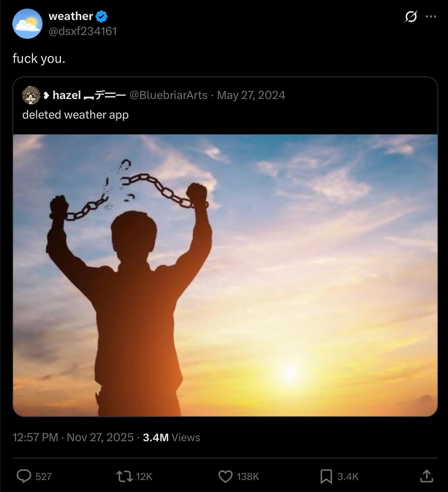
Task: Click the 138K likes count
Action: (248, 477)
